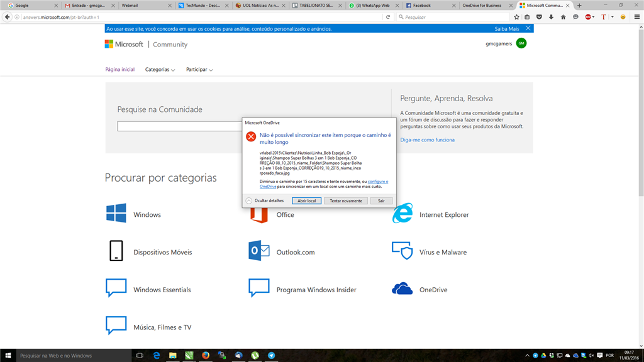Go to the browser home icon

pos(563,17)
